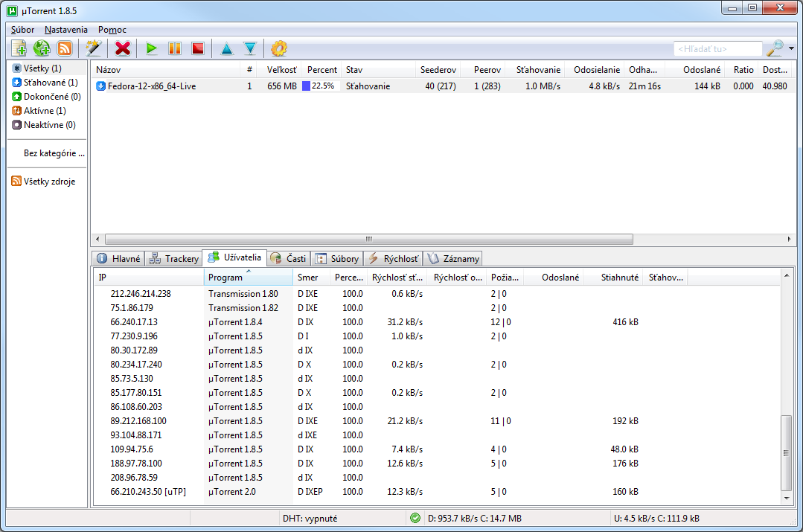Sort torrents by Percent column header
The height and width of the screenshot is (532, 803).
(321, 70)
